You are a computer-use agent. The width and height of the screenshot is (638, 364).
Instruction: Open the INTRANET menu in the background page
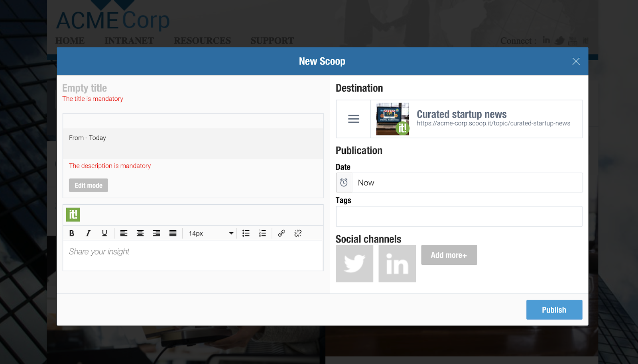pos(129,41)
